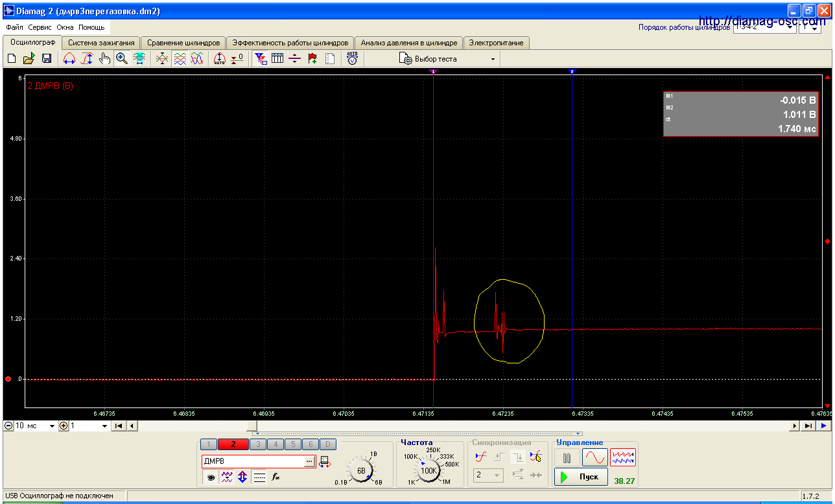Click the pause button in Управление
Screen dimensions: 835x504
click(567, 457)
